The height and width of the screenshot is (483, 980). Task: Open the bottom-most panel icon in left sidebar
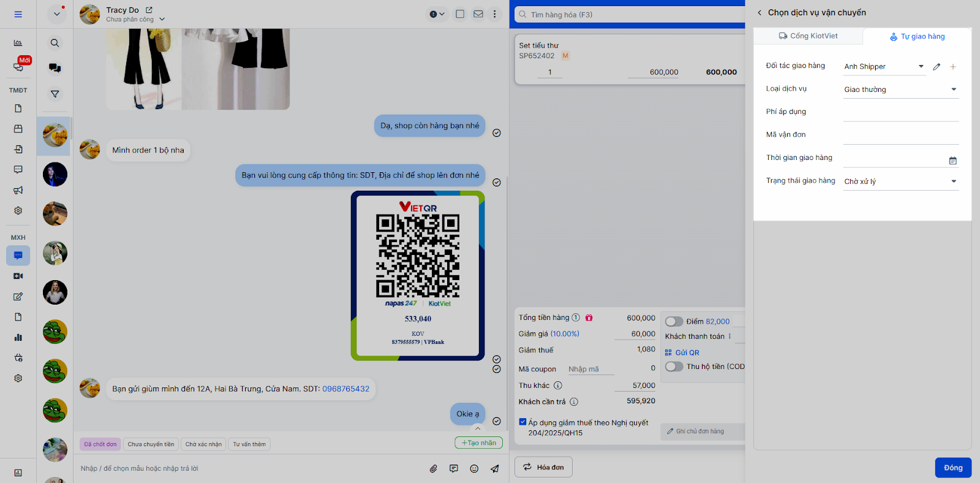18,473
